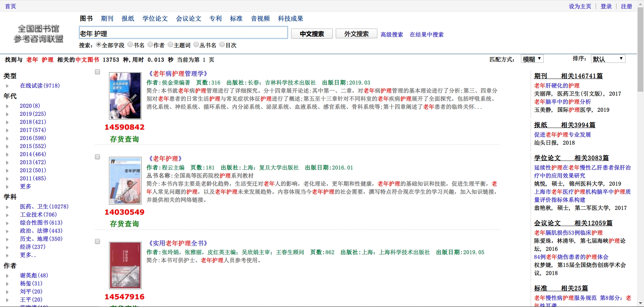Select the 书名 search field radio button

[x=130, y=45]
